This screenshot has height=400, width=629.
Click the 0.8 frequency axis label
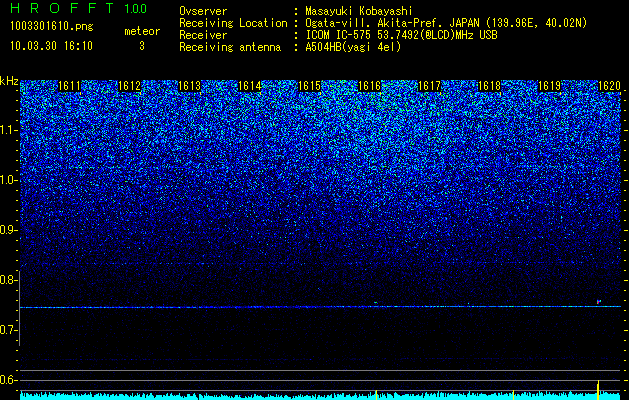click(9, 280)
